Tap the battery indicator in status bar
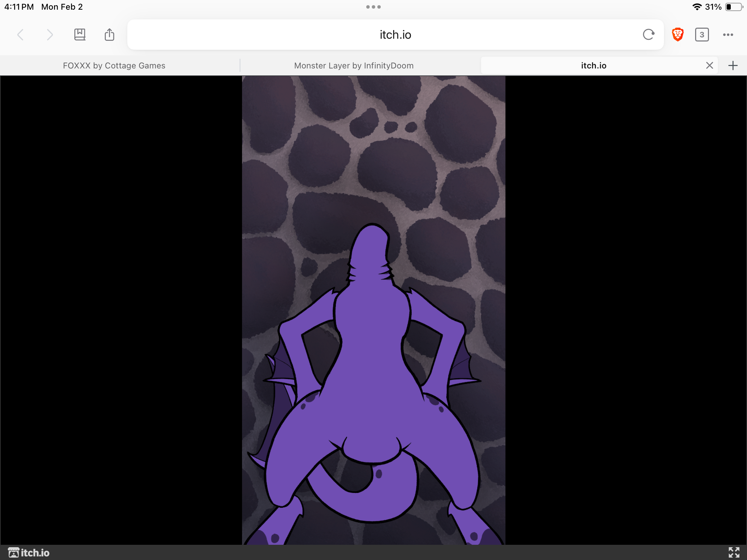 click(734, 7)
